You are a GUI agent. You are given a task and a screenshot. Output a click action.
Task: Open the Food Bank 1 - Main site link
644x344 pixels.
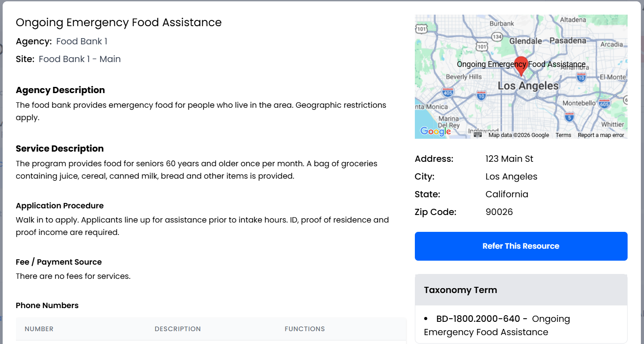coord(80,59)
